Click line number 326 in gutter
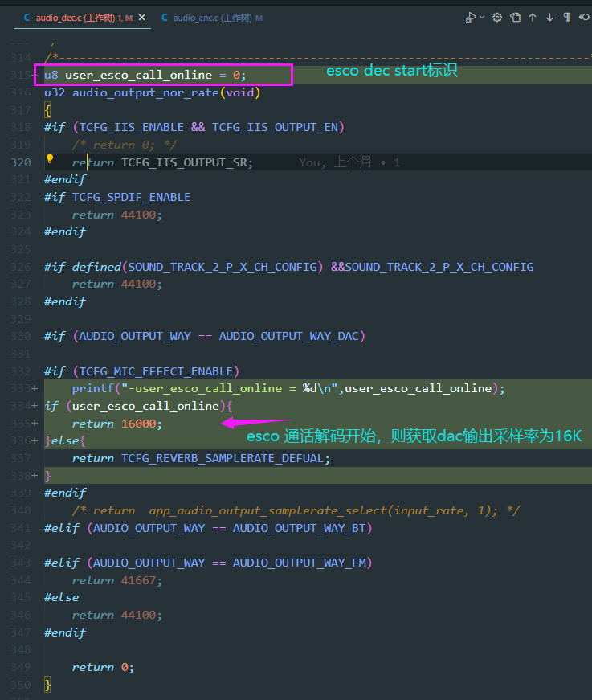592x700 pixels. (21, 267)
